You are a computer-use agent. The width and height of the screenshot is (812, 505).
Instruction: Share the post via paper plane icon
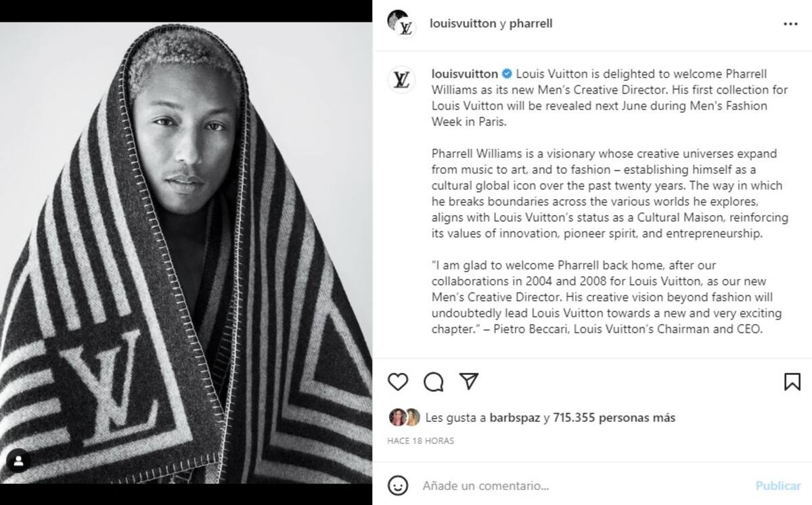click(468, 381)
